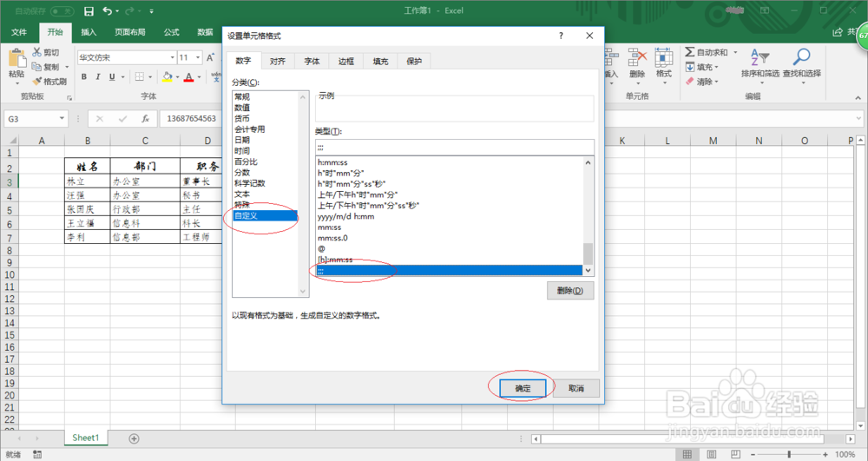Click the Fill color bucket icon
Screen dimensions: 868x461
coord(168,77)
